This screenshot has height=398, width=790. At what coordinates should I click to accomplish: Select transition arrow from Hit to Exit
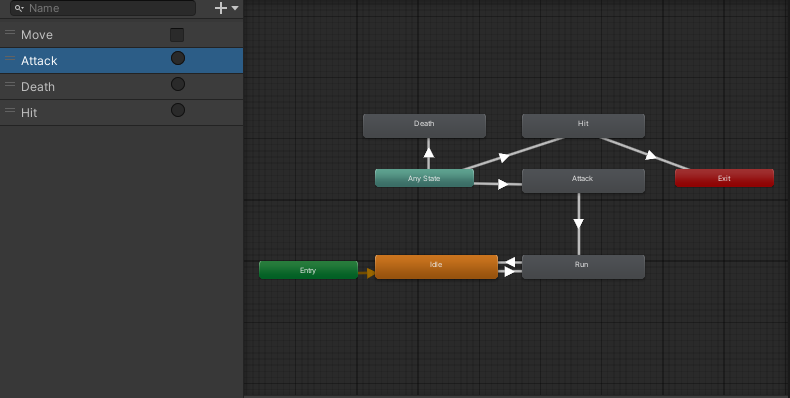point(650,155)
